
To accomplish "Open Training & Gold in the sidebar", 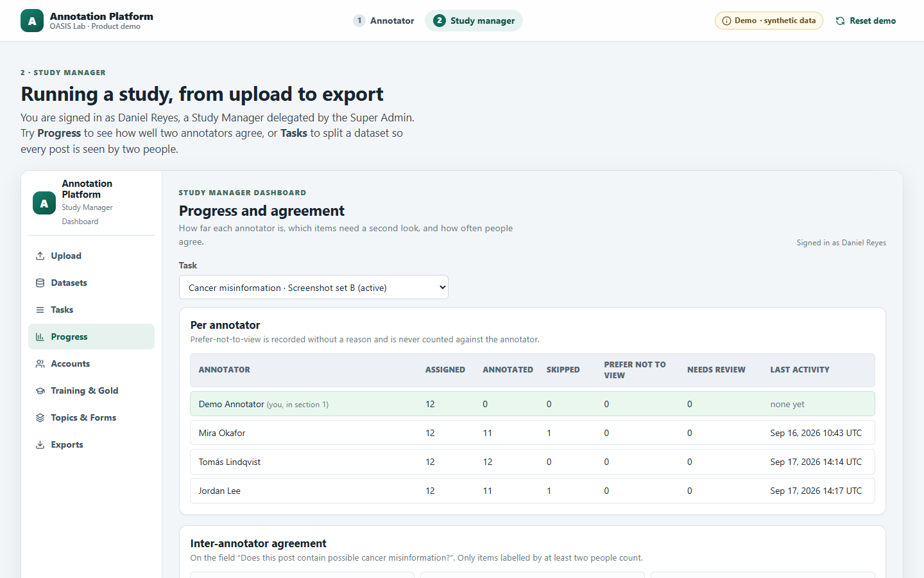I will [x=91, y=390].
